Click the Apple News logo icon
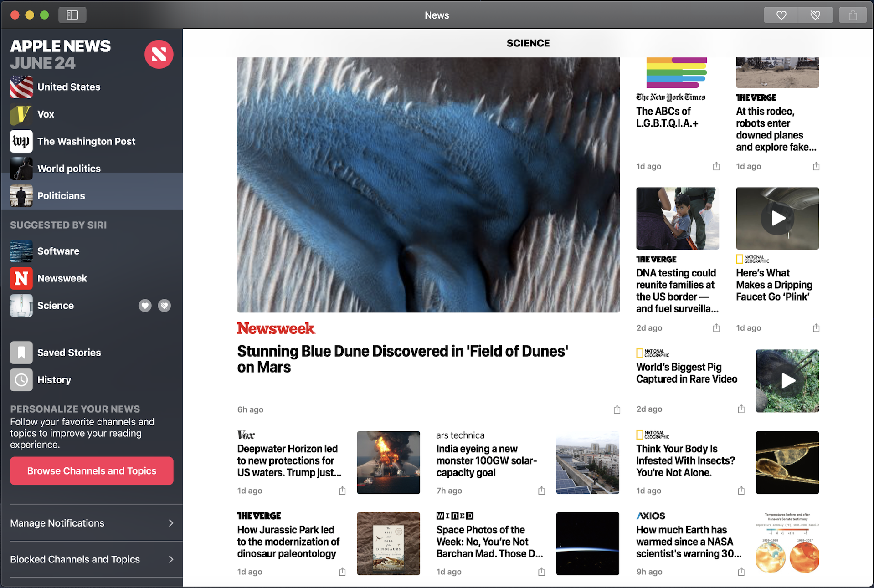 159,54
